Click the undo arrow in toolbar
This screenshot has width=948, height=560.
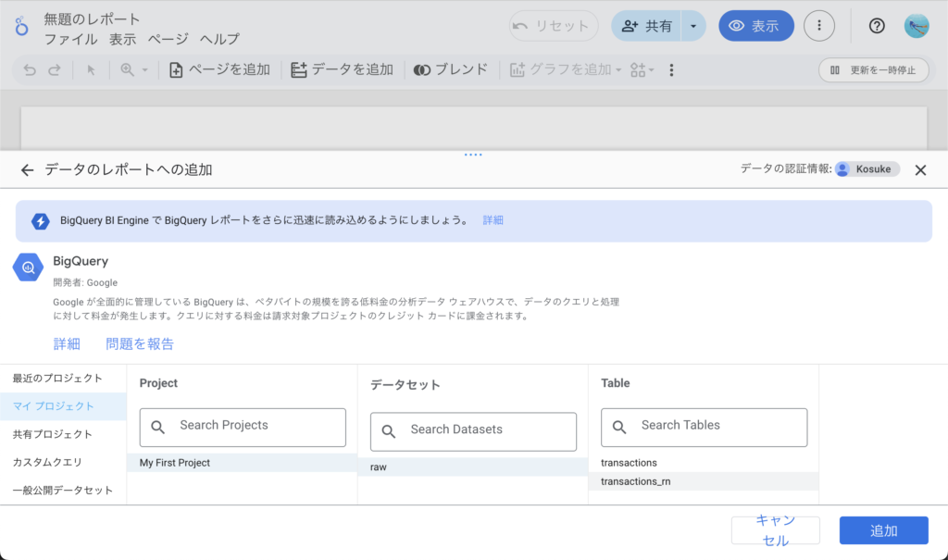[30, 70]
